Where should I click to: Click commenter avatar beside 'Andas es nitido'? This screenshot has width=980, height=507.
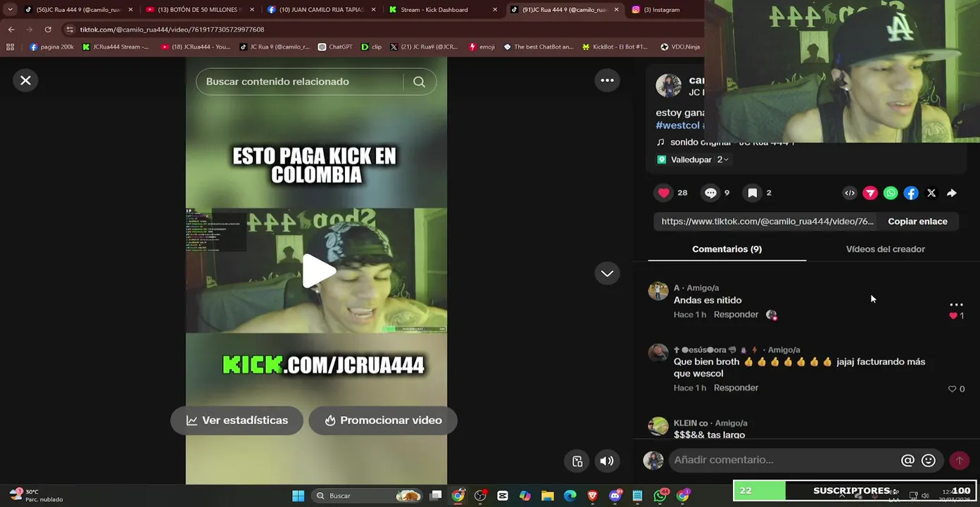tap(658, 291)
